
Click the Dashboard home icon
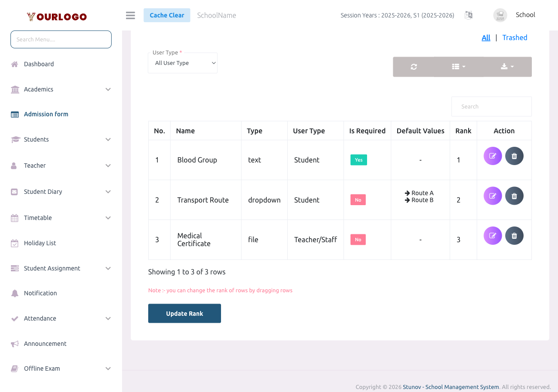[x=14, y=64]
